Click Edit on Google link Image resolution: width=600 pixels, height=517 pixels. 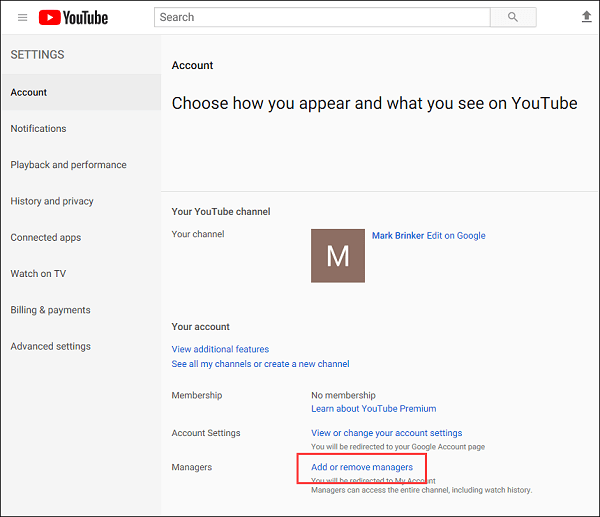click(456, 235)
